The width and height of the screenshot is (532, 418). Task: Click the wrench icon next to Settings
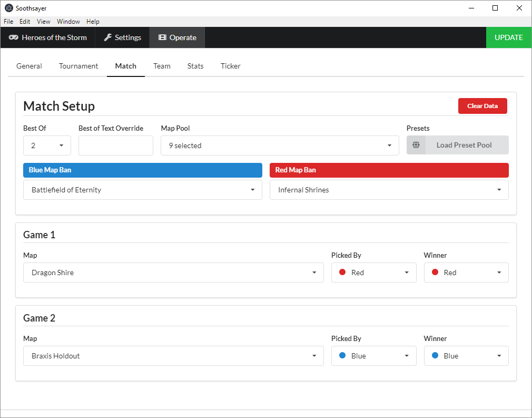click(108, 37)
